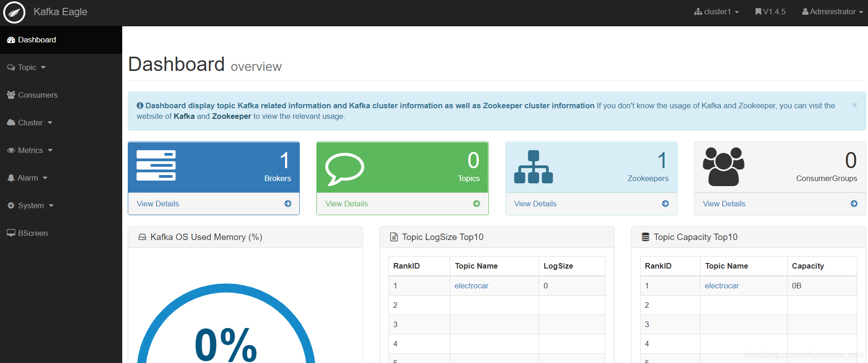Click the database icon in Topic Capacity Top10 header
Viewport: 868px width, 363px height.
coord(646,237)
